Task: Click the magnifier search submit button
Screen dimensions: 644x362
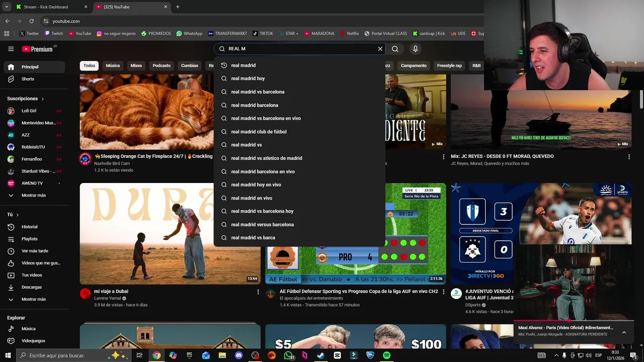Action: point(395,49)
